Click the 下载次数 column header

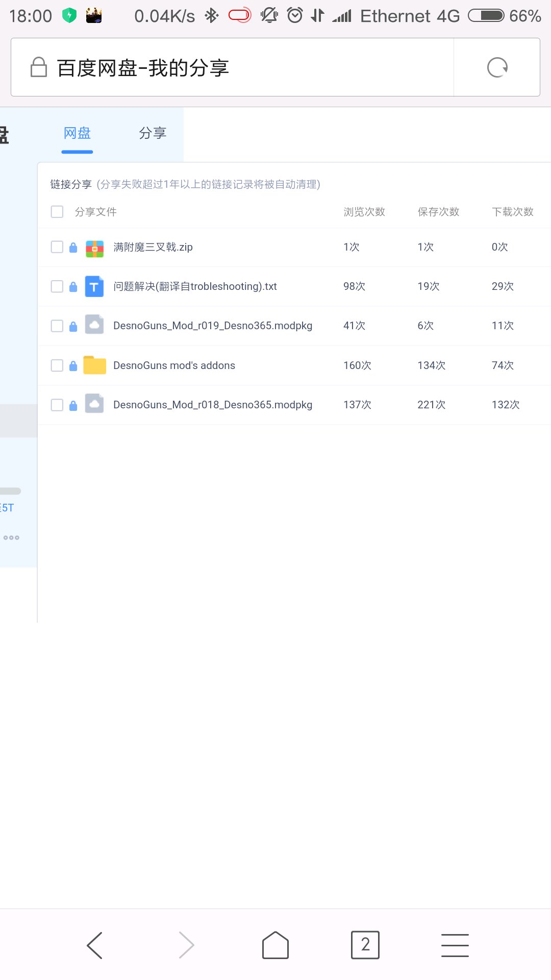[x=513, y=212]
